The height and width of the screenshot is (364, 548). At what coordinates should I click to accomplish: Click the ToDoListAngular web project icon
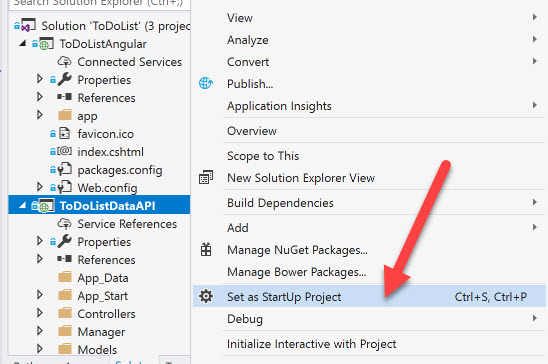tap(46, 44)
